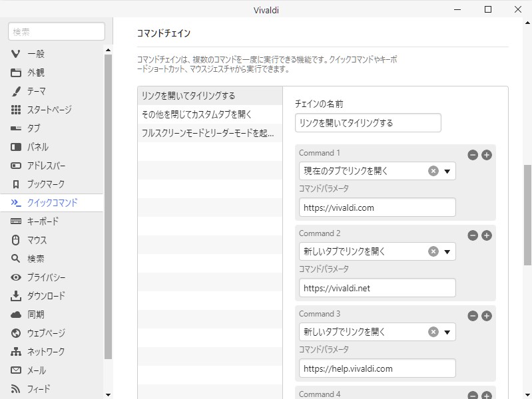Open the パネル settings section
This screenshot has height=399, width=532.
pos(51,147)
